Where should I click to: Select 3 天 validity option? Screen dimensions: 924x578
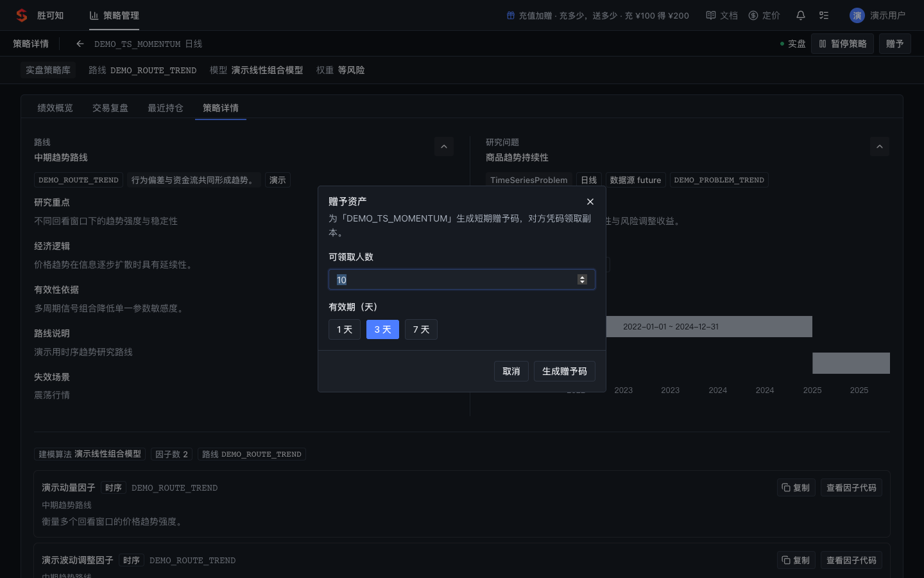click(382, 329)
